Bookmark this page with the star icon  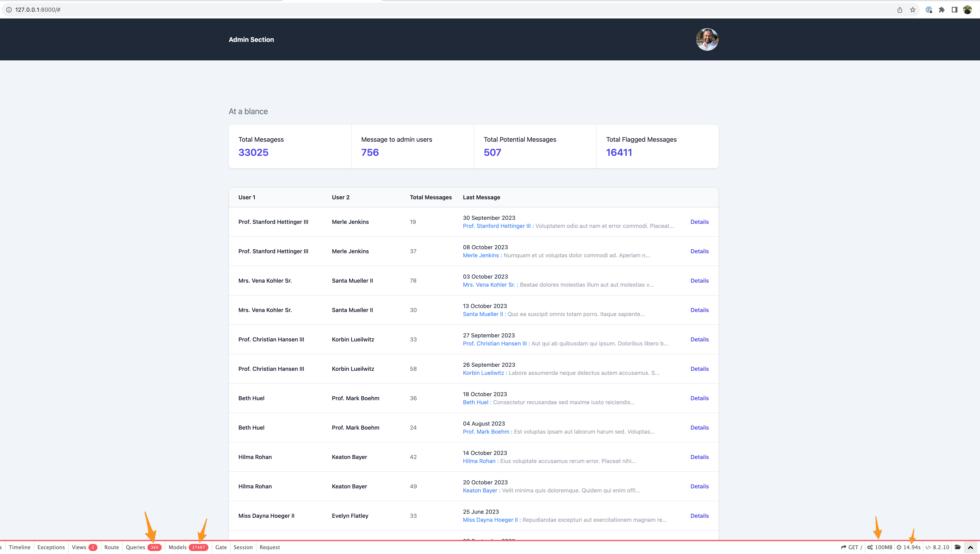pyautogui.click(x=913, y=10)
